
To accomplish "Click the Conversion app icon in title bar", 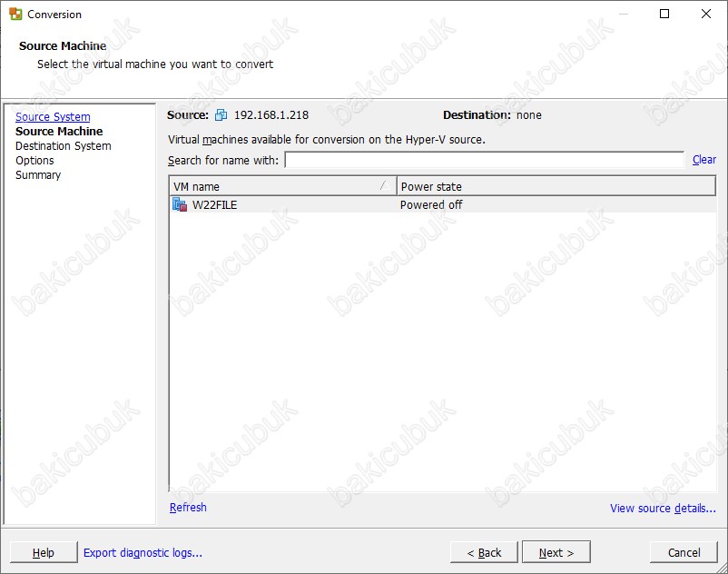I will coord(15,14).
